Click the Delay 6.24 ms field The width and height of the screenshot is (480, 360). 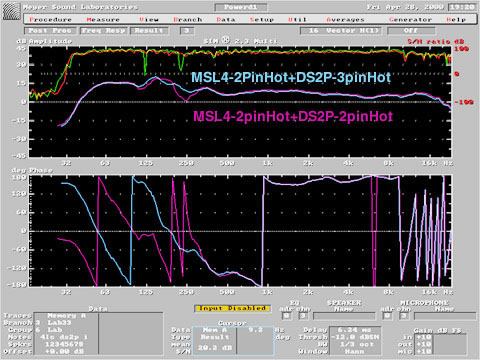click(355, 330)
